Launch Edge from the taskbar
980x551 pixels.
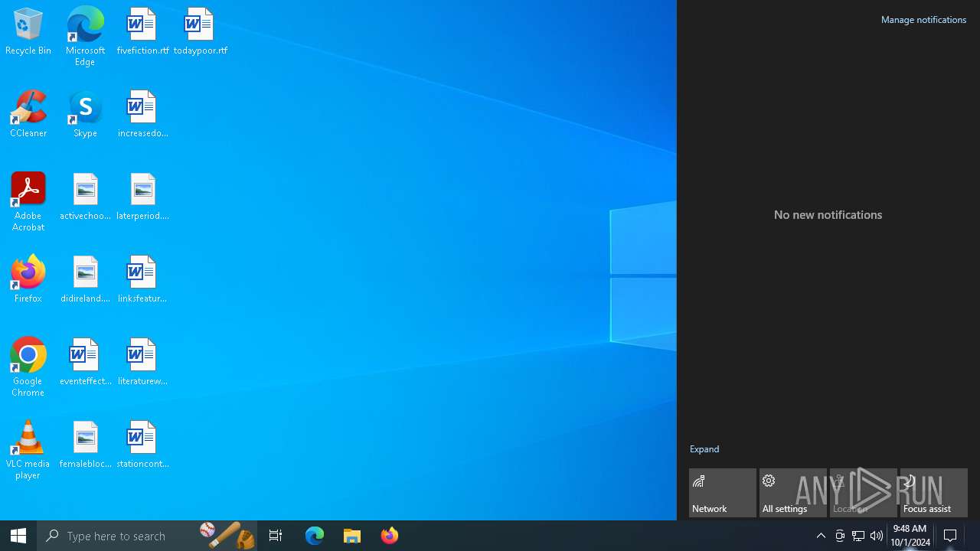point(315,536)
